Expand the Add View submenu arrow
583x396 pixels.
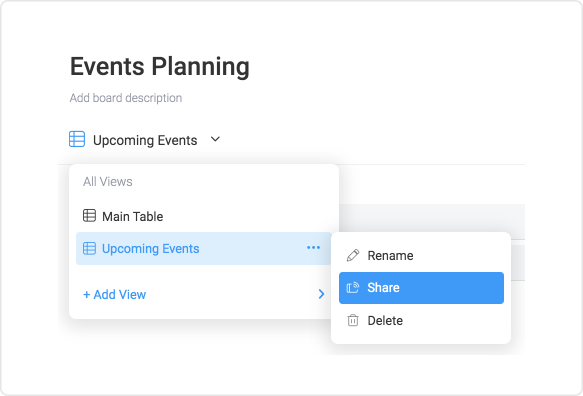322,294
